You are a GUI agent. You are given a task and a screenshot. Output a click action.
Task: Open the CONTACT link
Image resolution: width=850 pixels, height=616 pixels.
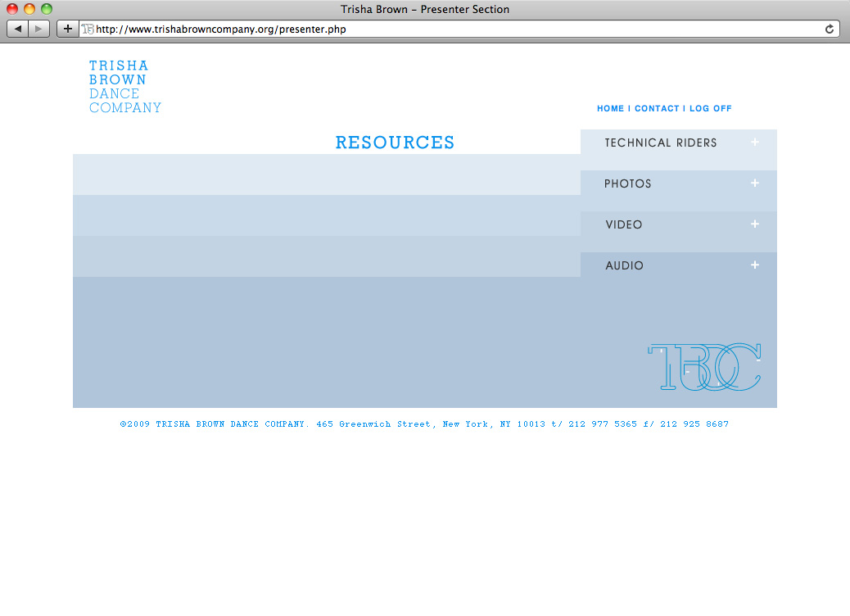tap(657, 108)
